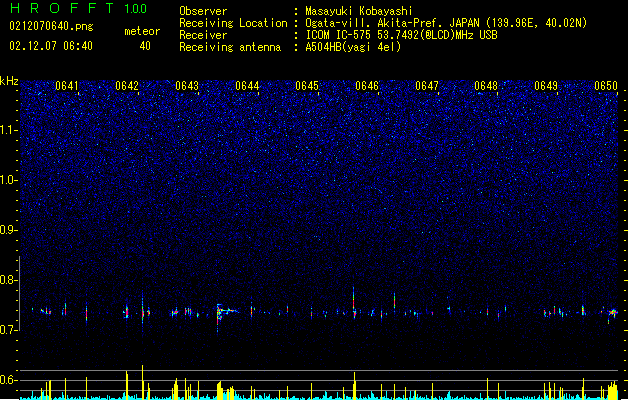Select the Ogata-vill. Akita-Pref. JAPAN location text
629x400 pixels.
[x=446, y=23]
